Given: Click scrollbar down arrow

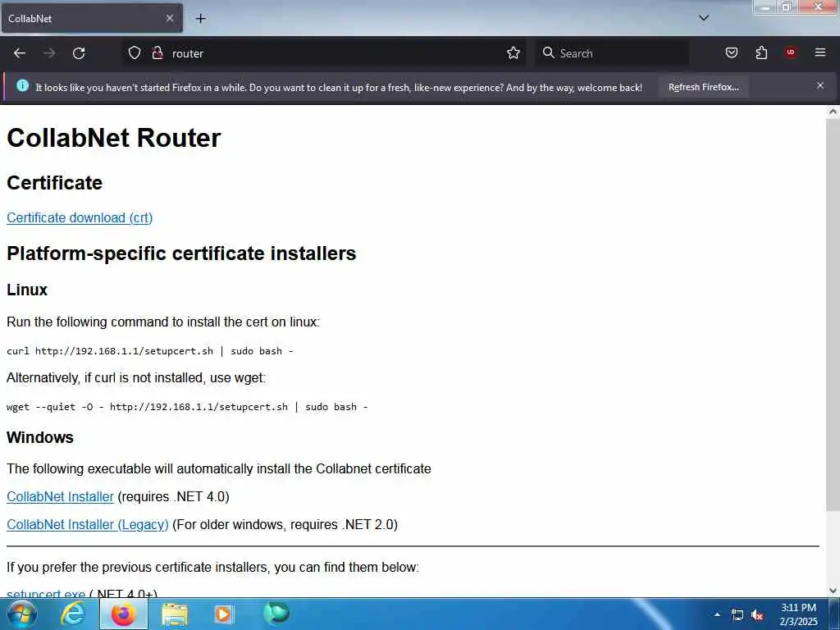Looking at the screenshot, I should coord(833,591).
